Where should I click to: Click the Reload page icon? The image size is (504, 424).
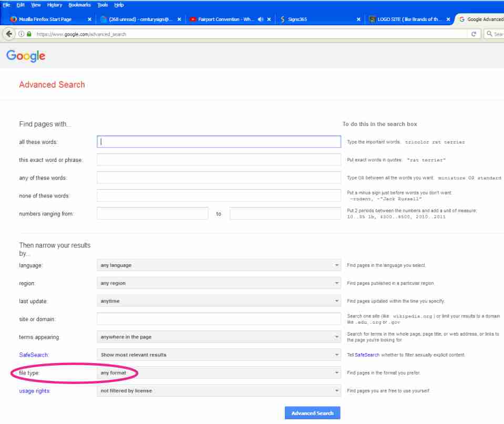(x=474, y=34)
